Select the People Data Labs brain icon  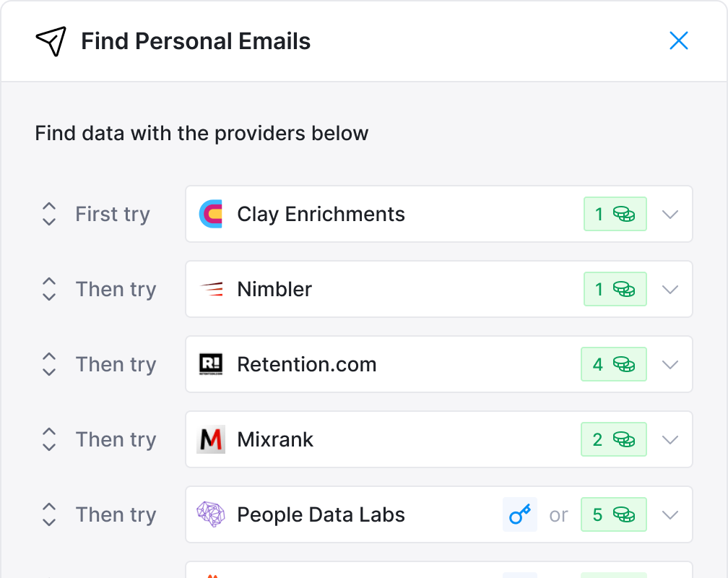point(211,514)
